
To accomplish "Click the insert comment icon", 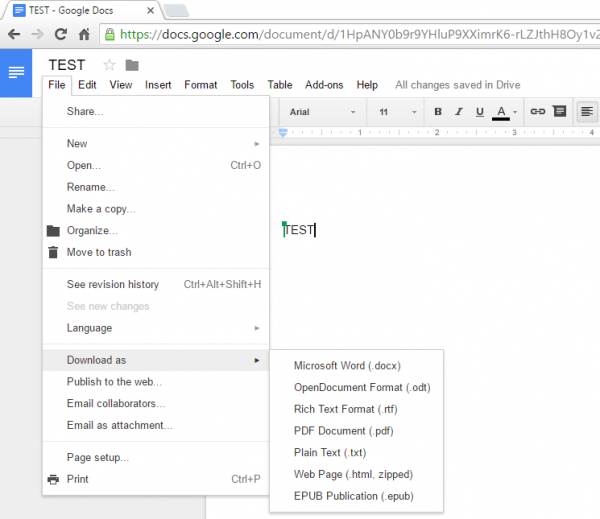I will (559, 111).
